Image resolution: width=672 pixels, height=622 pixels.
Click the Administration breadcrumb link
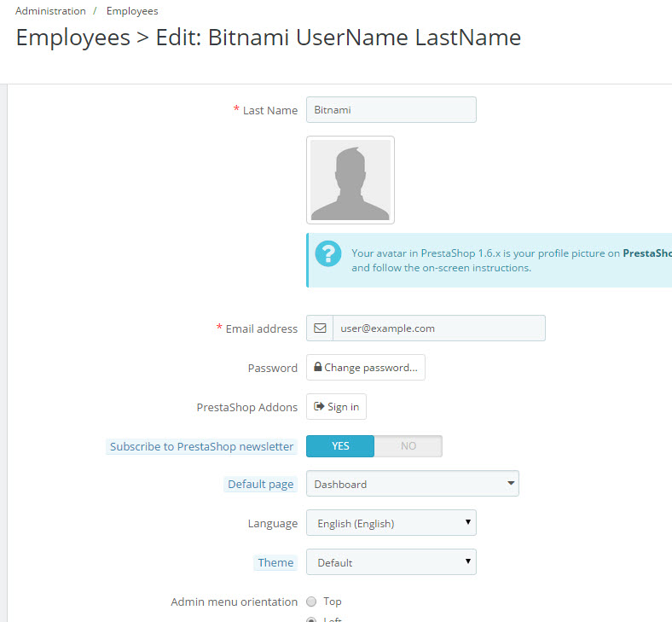[x=50, y=11]
